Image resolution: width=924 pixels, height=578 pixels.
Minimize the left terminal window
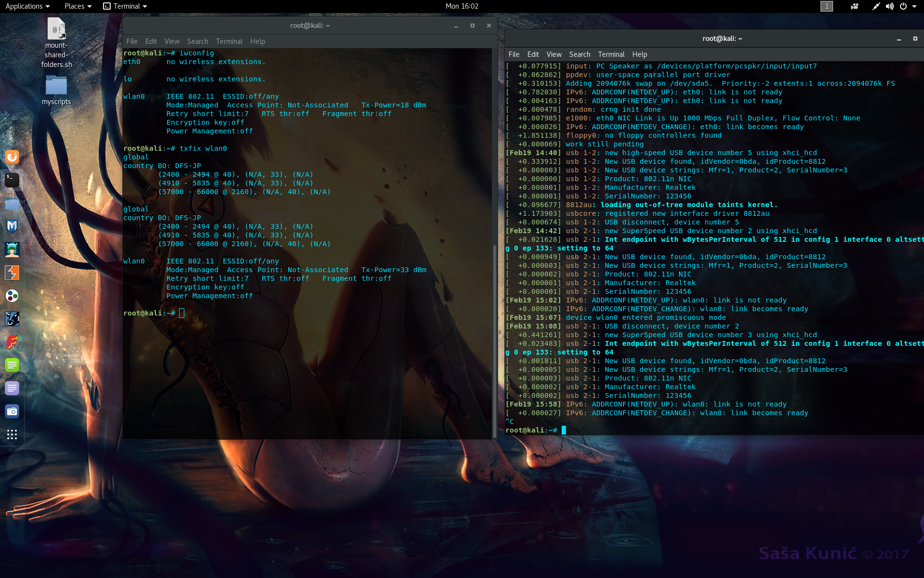tap(456, 26)
